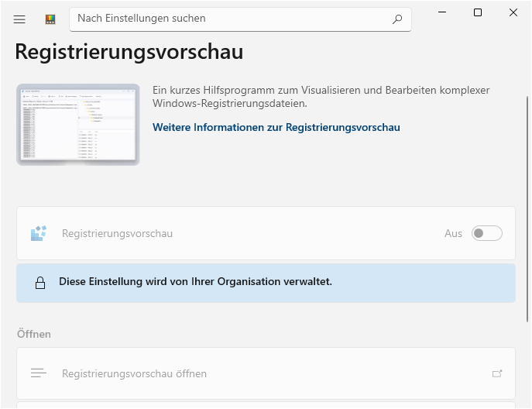532x409 pixels.
Task: Click the description text 'Ein kurzes Hilfsprogramm…'
Action: pyautogui.click(x=321, y=97)
